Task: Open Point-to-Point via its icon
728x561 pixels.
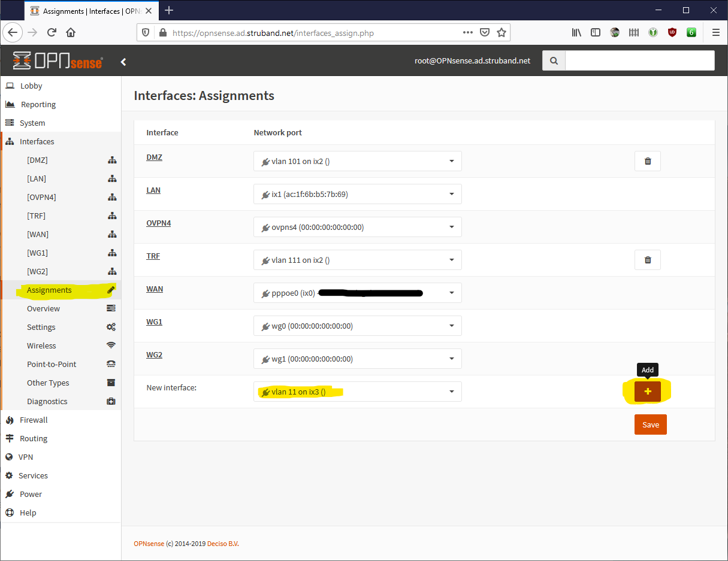Action: 111,364
